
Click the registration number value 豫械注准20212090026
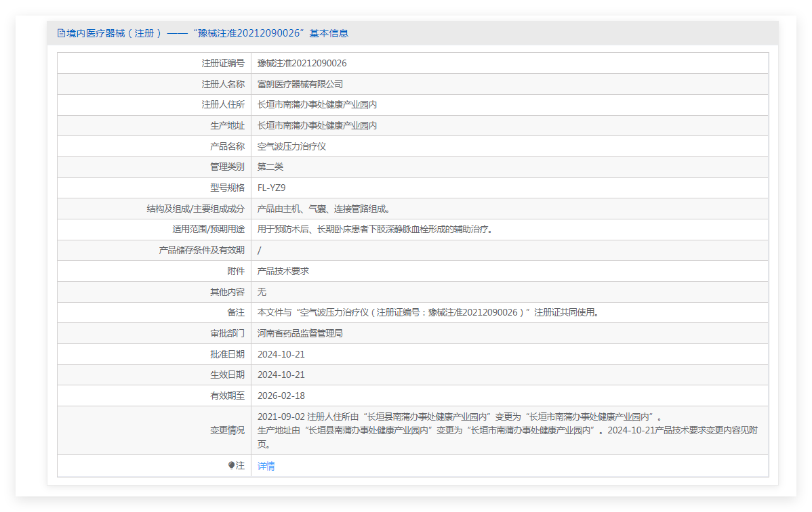302,63
